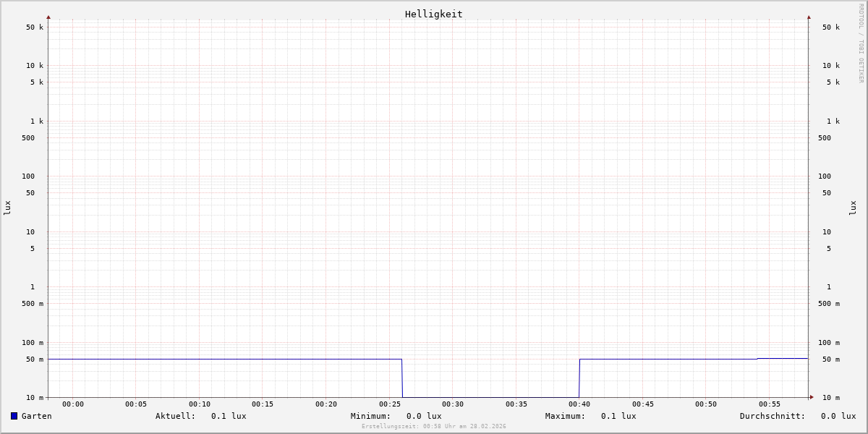Select the Maximum 0.1 lux value
The height and width of the screenshot is (434, 868).
click(618, 416)
